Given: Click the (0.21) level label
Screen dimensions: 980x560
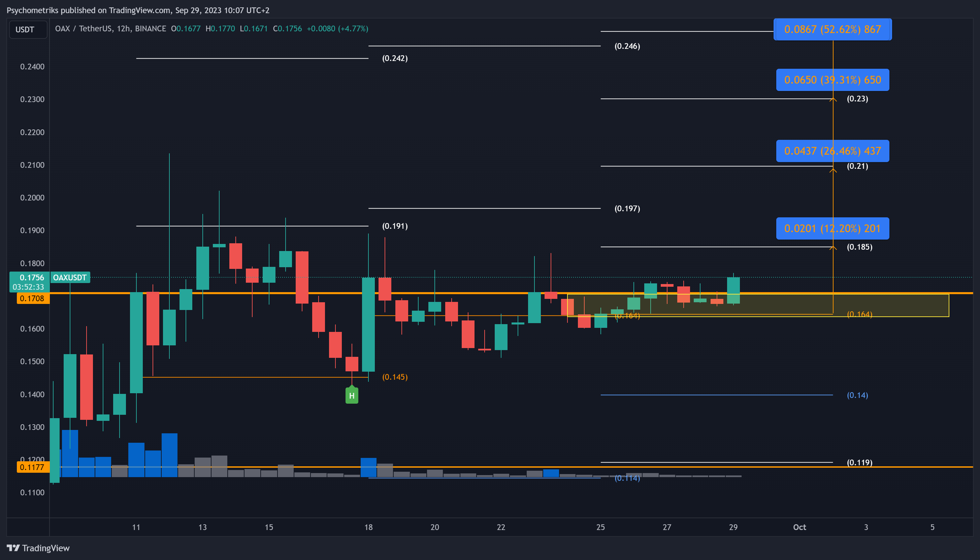Looking at the screenshot, I should [857, 166].
